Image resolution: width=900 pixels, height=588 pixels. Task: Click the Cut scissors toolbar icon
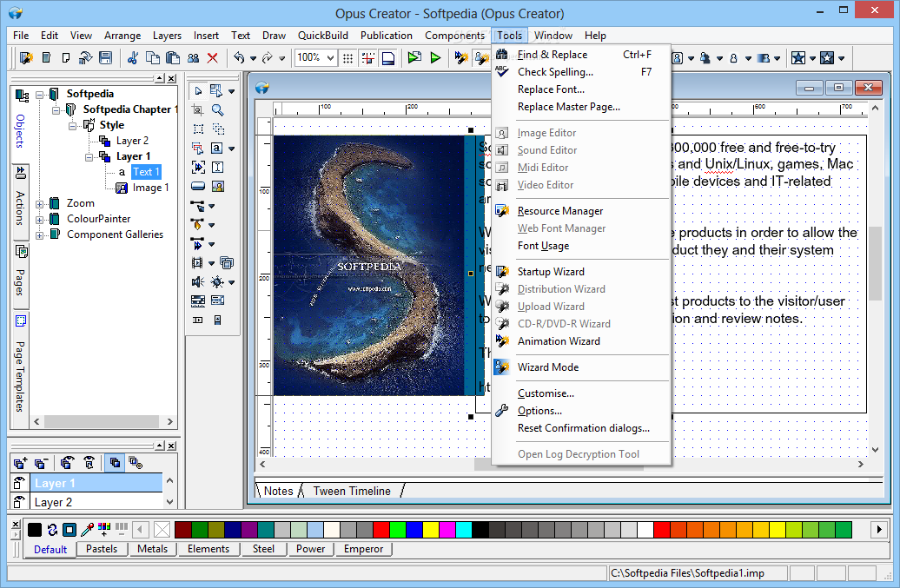[x=133, y=58]
